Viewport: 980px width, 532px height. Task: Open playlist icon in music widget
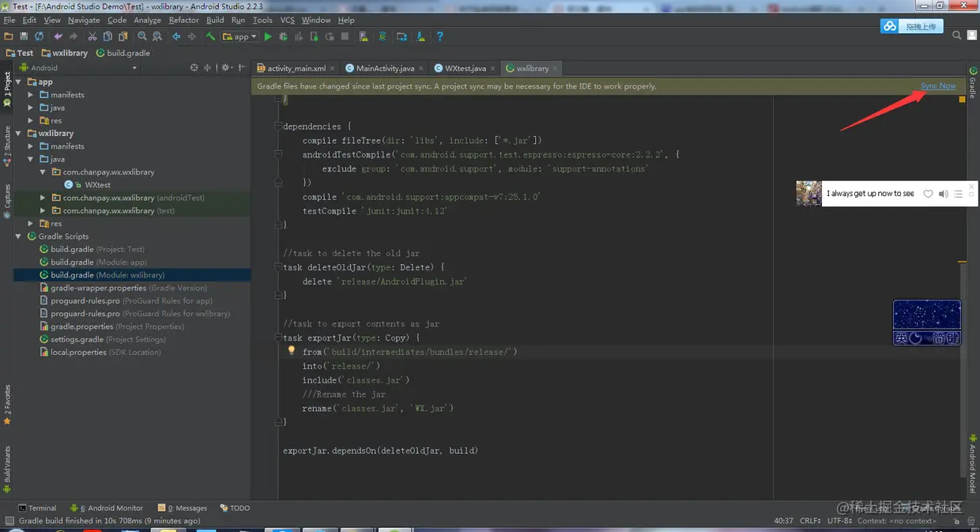coord(958,194)
